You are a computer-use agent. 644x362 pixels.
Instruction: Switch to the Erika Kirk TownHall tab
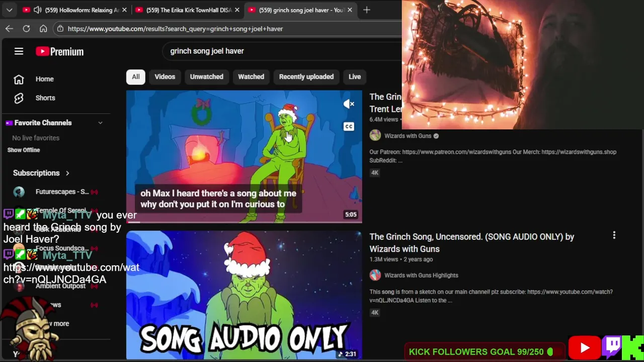coord(187,10)
